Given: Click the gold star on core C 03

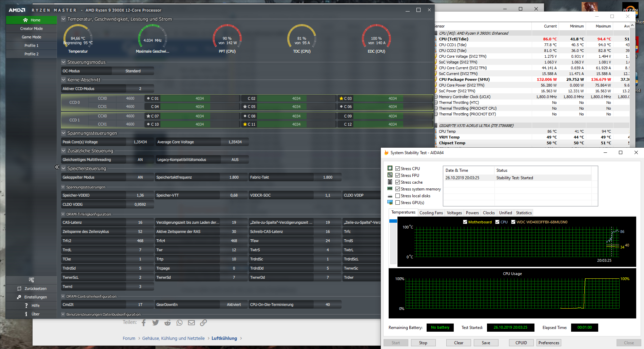Looking at the screenshot, I should coord(341,98).
